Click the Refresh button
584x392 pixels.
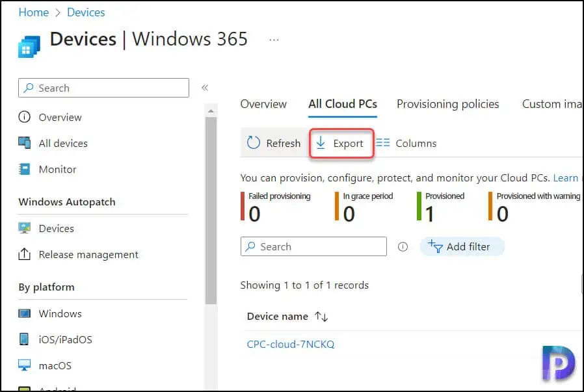coord(273,143)
